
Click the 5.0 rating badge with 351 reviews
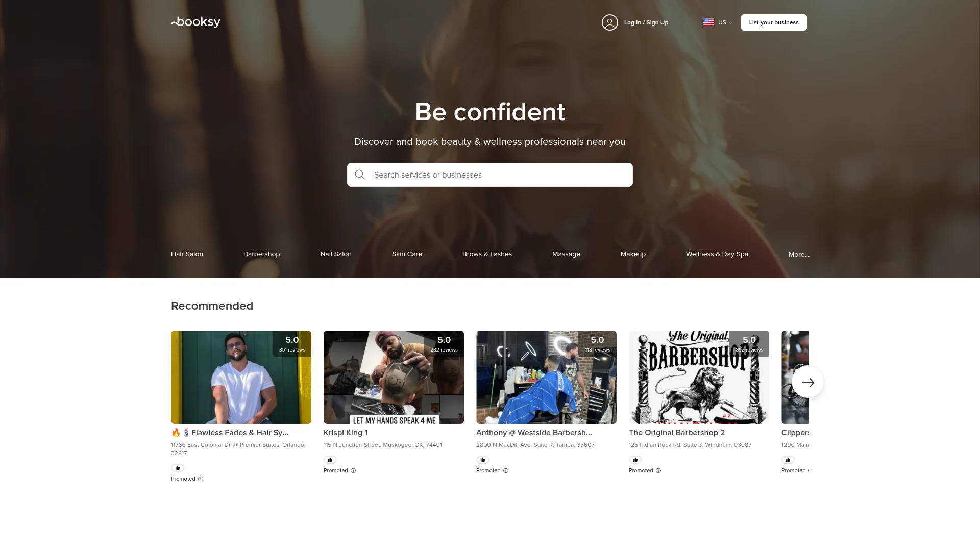coord(292,344)
